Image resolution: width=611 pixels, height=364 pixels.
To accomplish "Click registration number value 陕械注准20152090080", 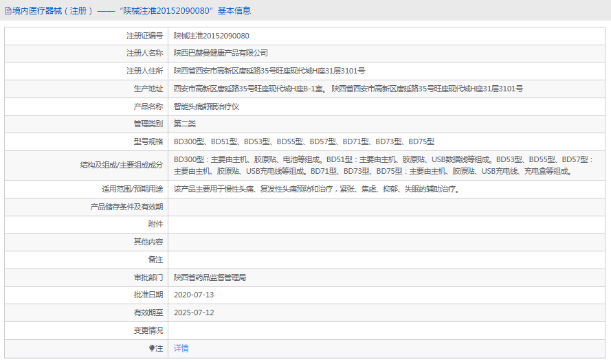I will (x=211, y=35).
